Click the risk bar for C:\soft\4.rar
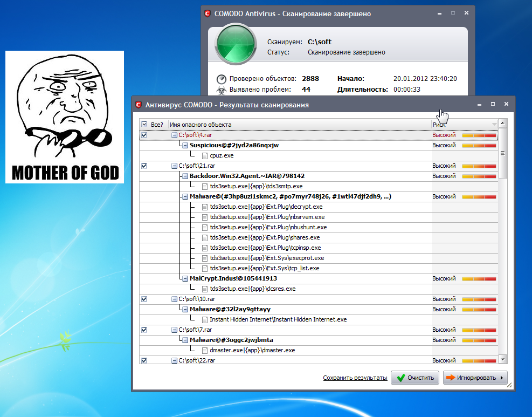 pyautogui.click(x=479, y=135)
